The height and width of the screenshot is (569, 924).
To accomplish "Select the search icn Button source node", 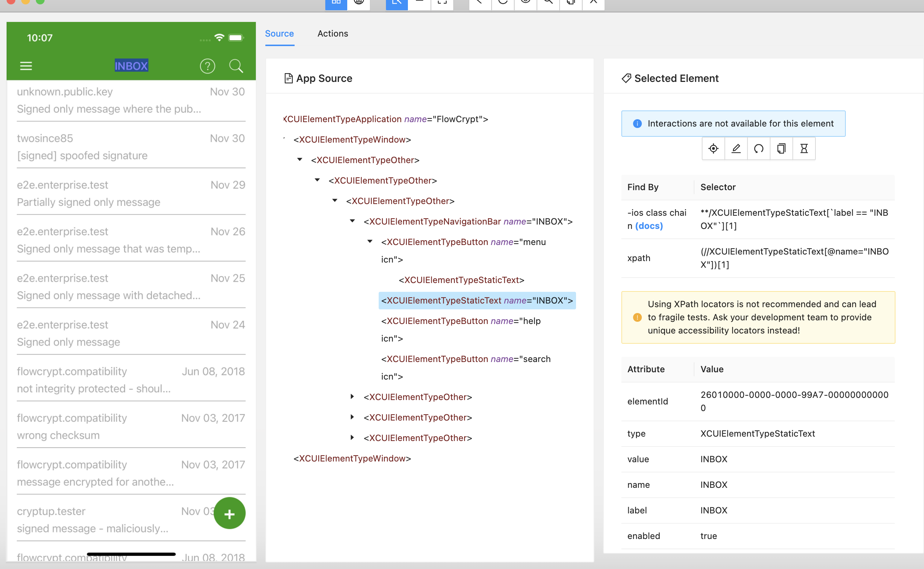I will (x=466, y=359).
